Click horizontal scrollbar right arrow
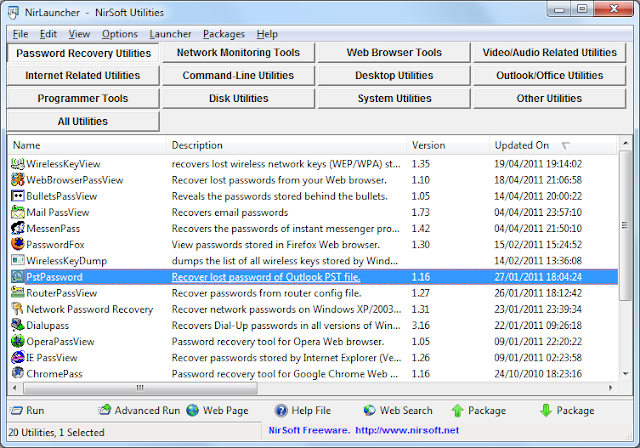The width and height of the screenshot is (640, 448). tap(611, 388)
